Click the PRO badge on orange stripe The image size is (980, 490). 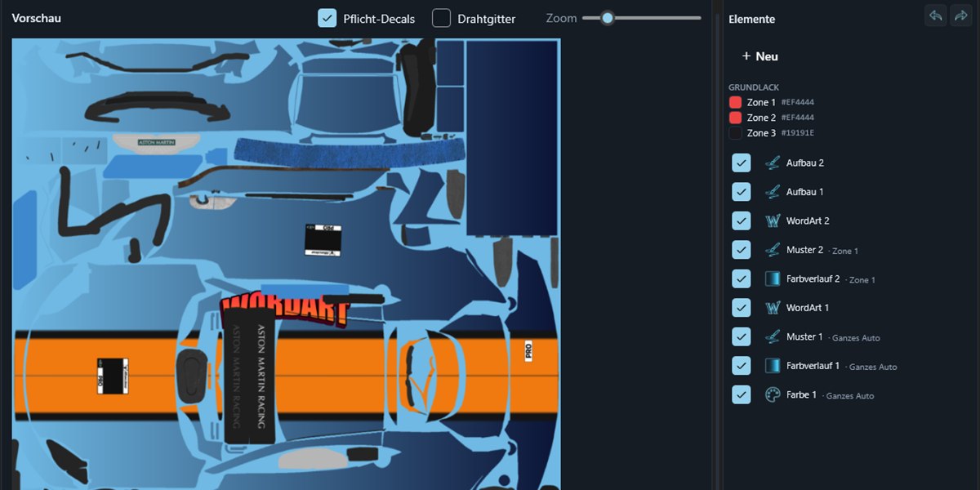[528, 351]
